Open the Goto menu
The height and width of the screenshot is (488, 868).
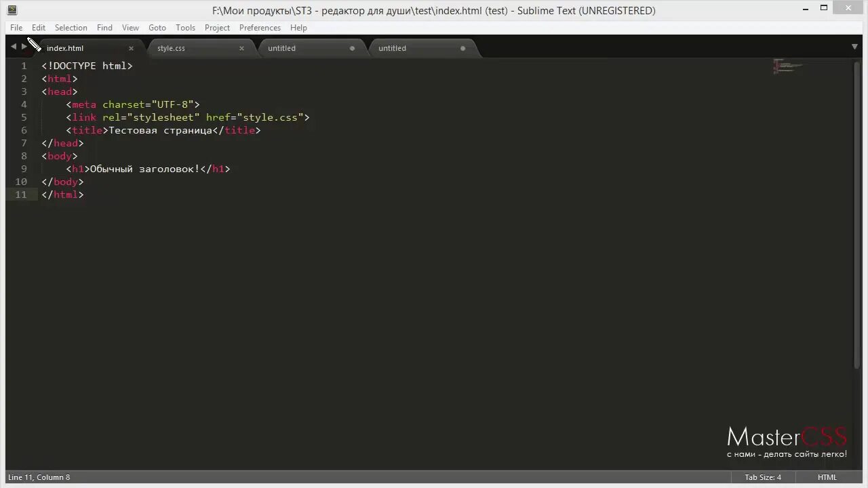coord(157,28)
